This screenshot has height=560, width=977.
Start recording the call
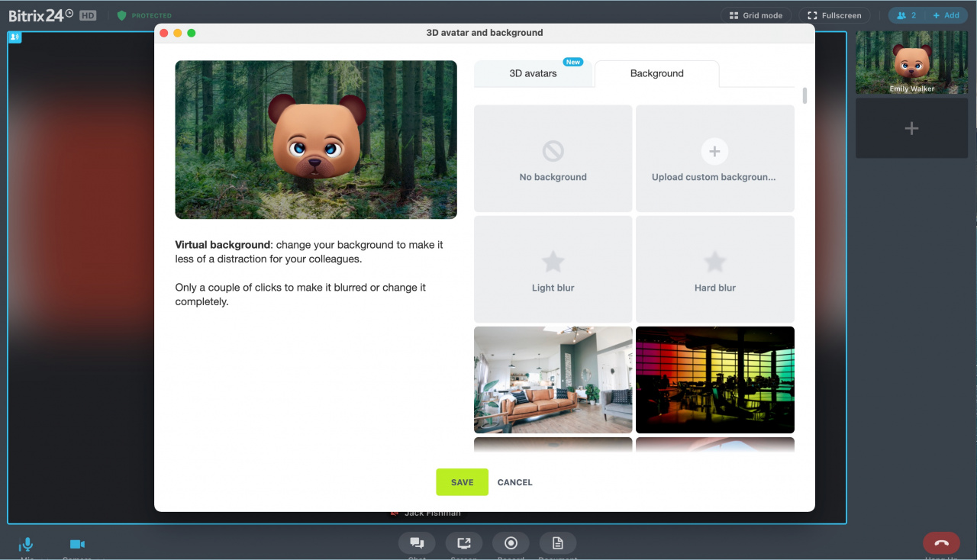click(x=511, y=543)
